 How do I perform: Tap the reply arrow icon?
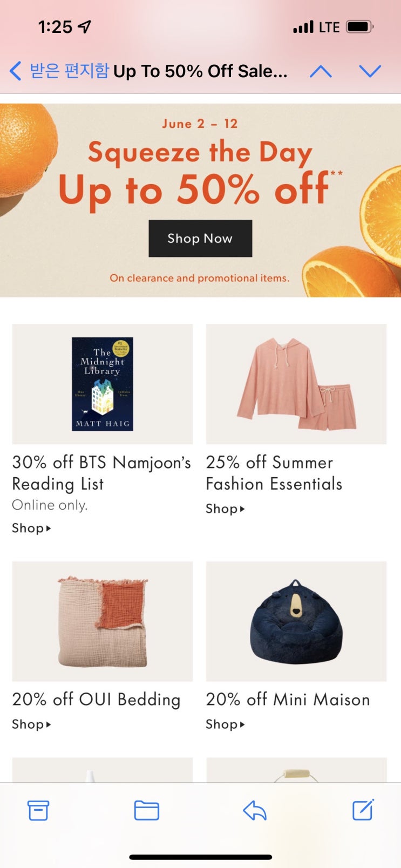[255, 810]
